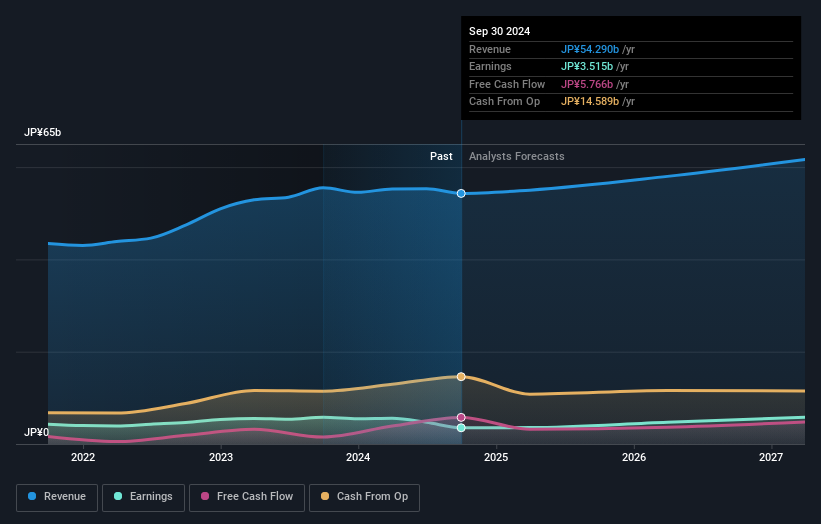Screen dimensions: 821x524
Task: Click the orange Cash From Op data point
Action: point(461,376)
